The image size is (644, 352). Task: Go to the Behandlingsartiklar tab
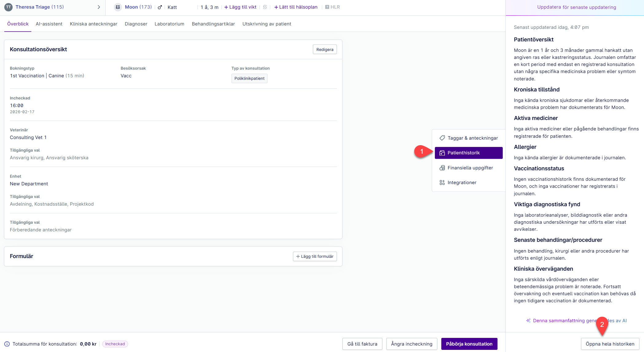tap(213, 24)
